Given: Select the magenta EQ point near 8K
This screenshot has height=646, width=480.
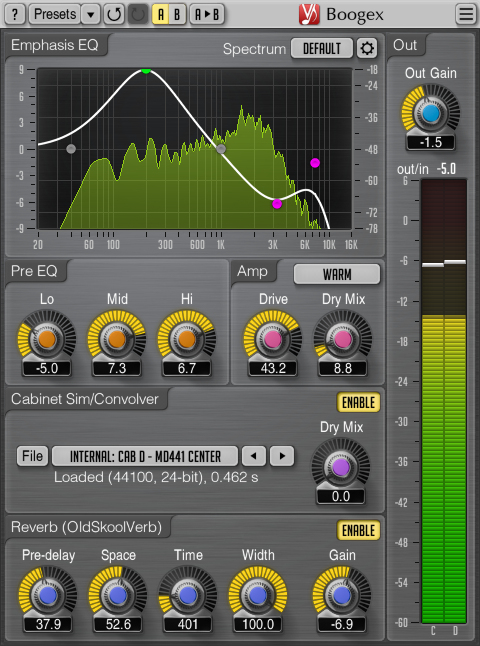Looking at the screenshot, I should coord(315,163).
